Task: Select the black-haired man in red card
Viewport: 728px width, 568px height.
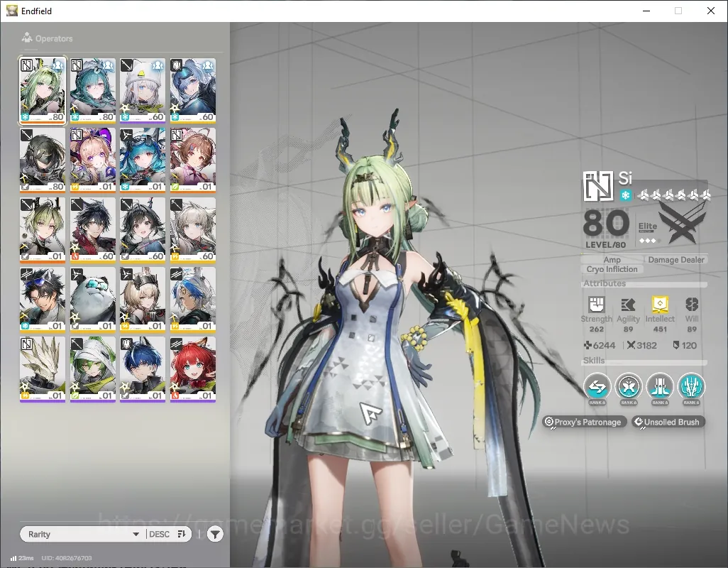Action: pyautogui.click(x=93, y=230)
